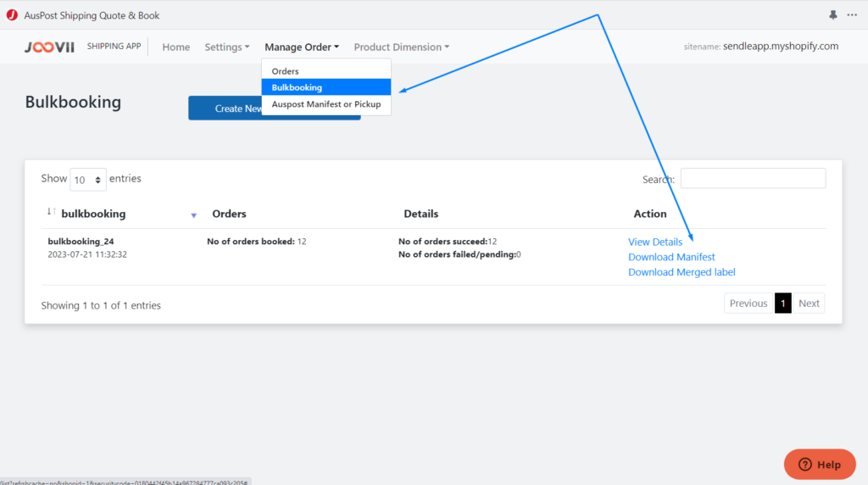Toggle the Manage Order dropdown
Screen dimensions: 868x485
click(302, 47)
